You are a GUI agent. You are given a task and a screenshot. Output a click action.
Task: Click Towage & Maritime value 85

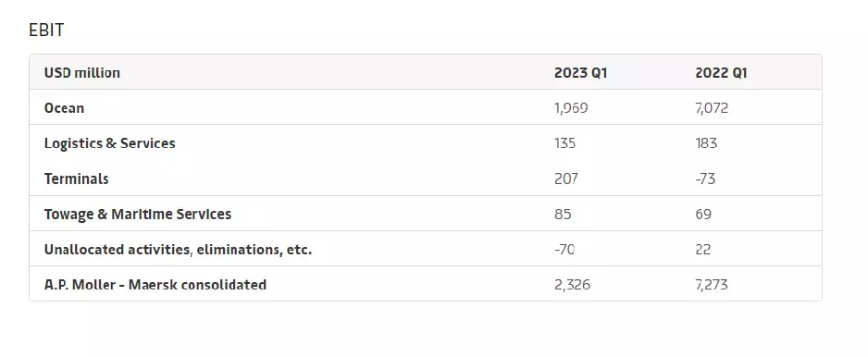pyautogui.click(x=563, y=215)
